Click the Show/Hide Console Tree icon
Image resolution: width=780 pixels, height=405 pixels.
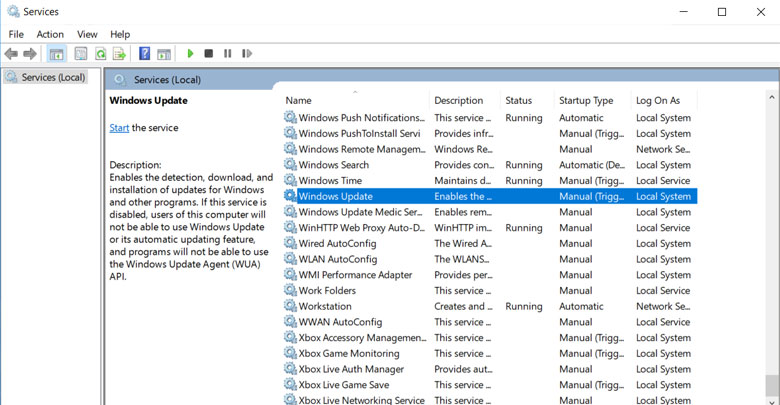(x=56, y=54)
